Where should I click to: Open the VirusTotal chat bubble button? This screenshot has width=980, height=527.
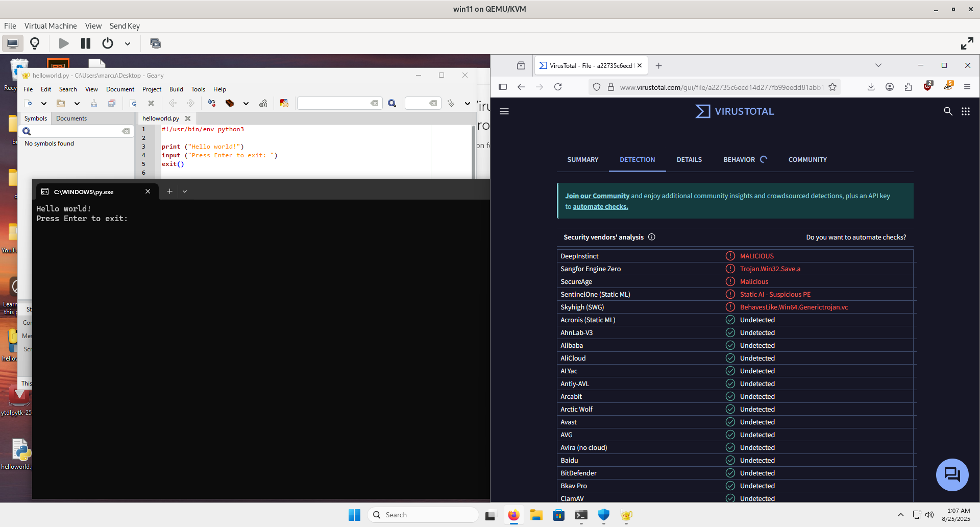click(952, 475)
